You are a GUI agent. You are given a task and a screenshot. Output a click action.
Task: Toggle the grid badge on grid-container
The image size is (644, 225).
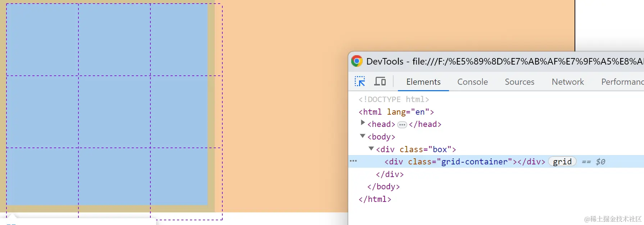562,162
